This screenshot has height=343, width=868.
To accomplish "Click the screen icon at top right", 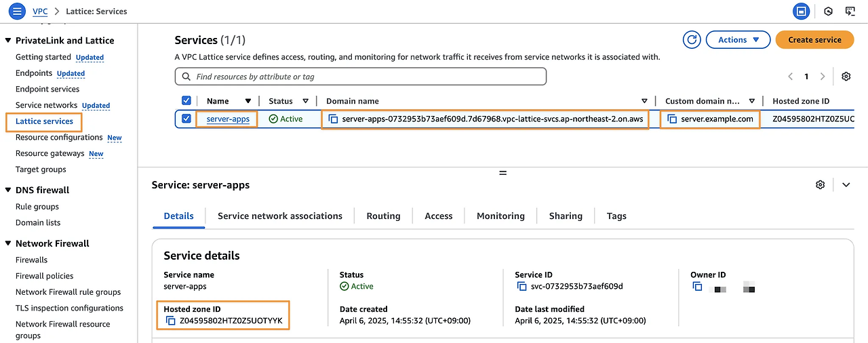I will tap(850, 12).
